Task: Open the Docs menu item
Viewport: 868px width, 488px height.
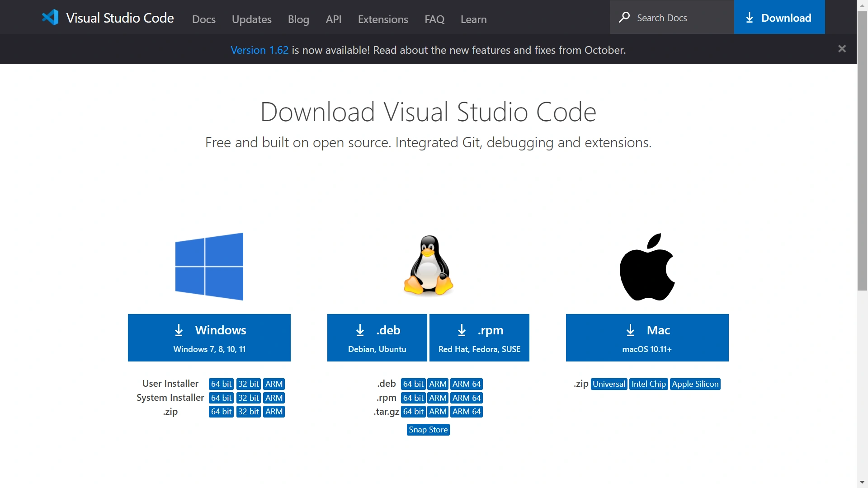Action: pyautogui.click(x=203, y=19)
